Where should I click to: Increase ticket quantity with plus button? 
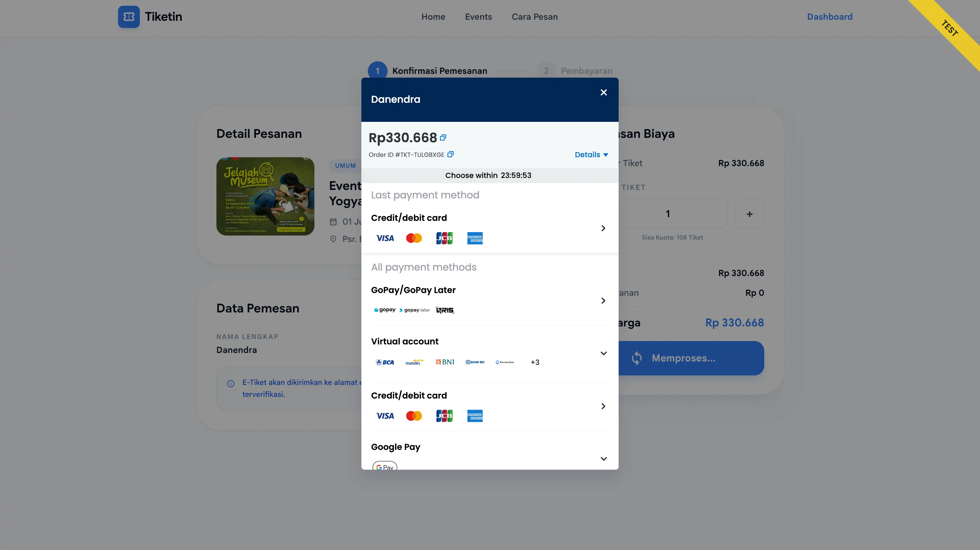(749, 214)
